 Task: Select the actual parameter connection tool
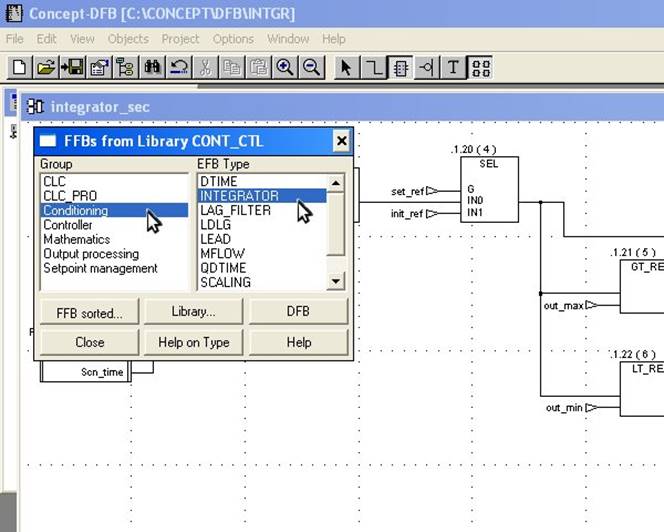tap(426, 67)
